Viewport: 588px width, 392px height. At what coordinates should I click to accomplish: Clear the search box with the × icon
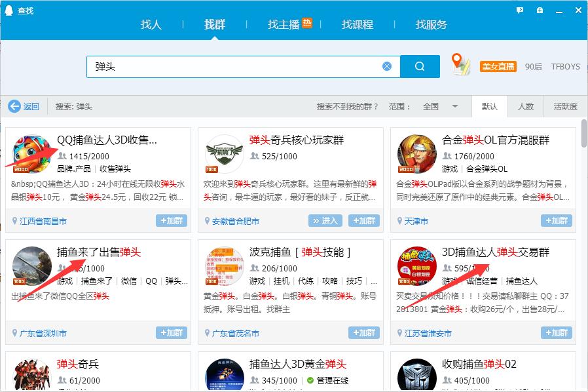[386, 66]
